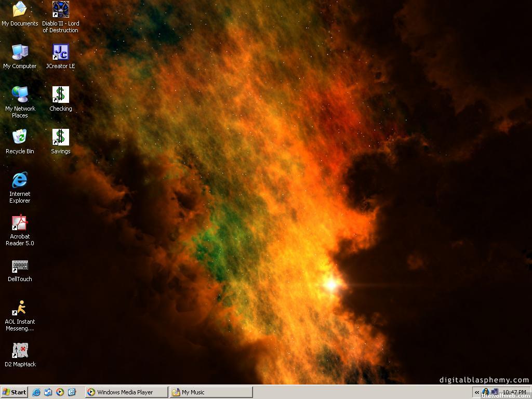Select the D2 MapHack desktop icon

point(20,351)
